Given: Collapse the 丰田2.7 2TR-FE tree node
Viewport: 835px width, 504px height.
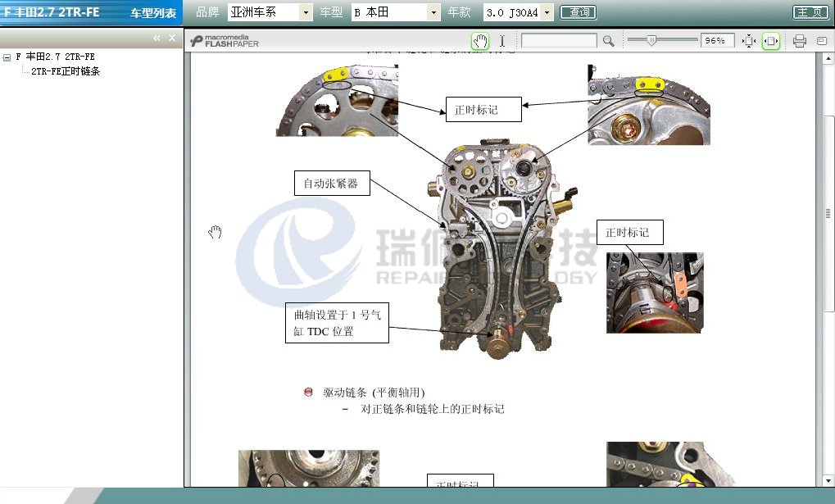Looking at the screenshot, I should click(x=7, y=57).
